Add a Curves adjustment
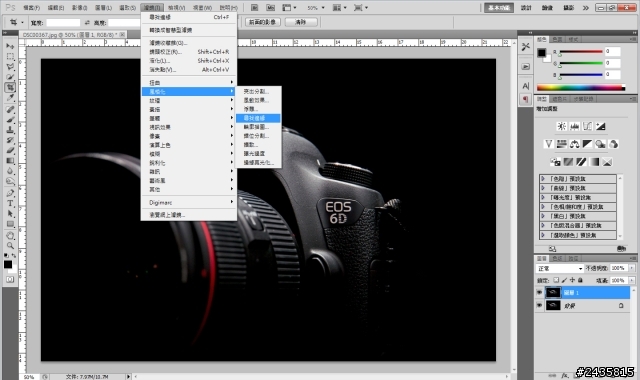Screen dimensions: 640x380 [x=587, y=126]
